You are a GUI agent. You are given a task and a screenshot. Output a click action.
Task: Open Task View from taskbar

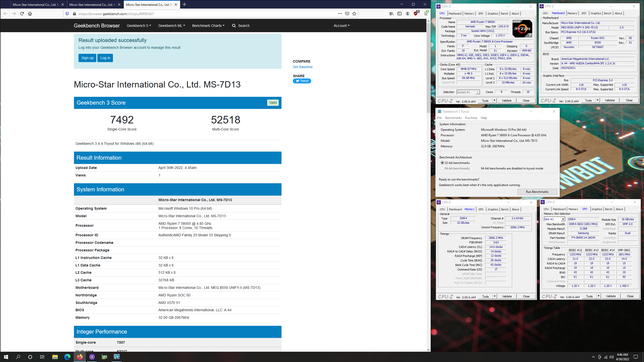click(x=42, y=357)
